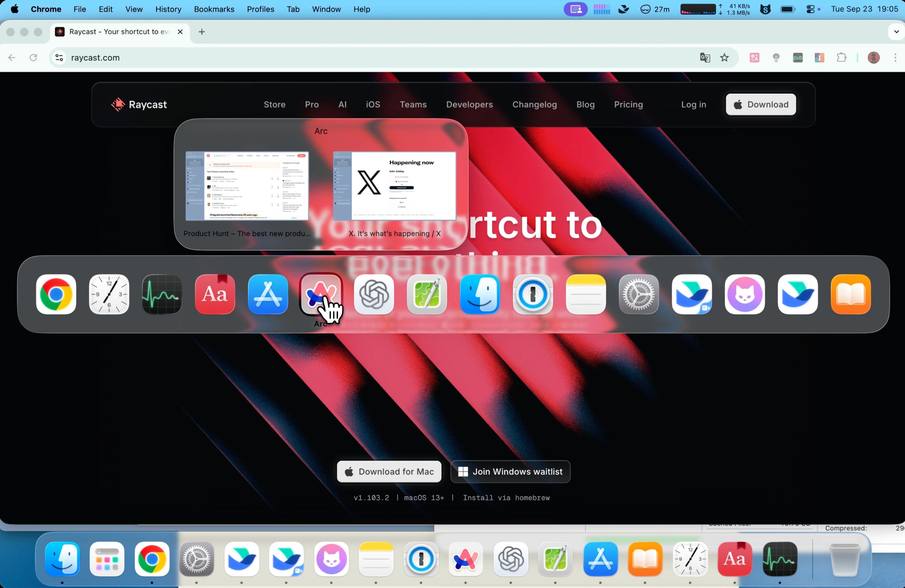The width and height of the screenshot is (905, 588).
Task: Open the Pricing page in Raycast nav
Action: tap(628, 105)
